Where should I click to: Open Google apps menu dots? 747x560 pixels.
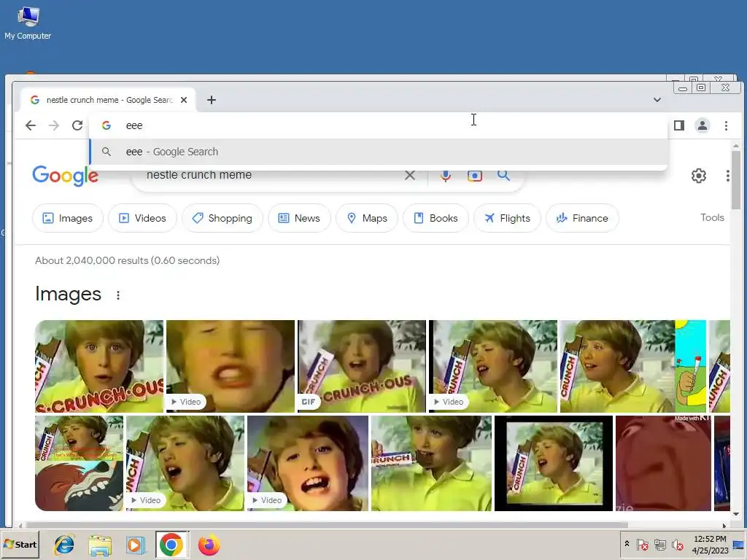727,176
